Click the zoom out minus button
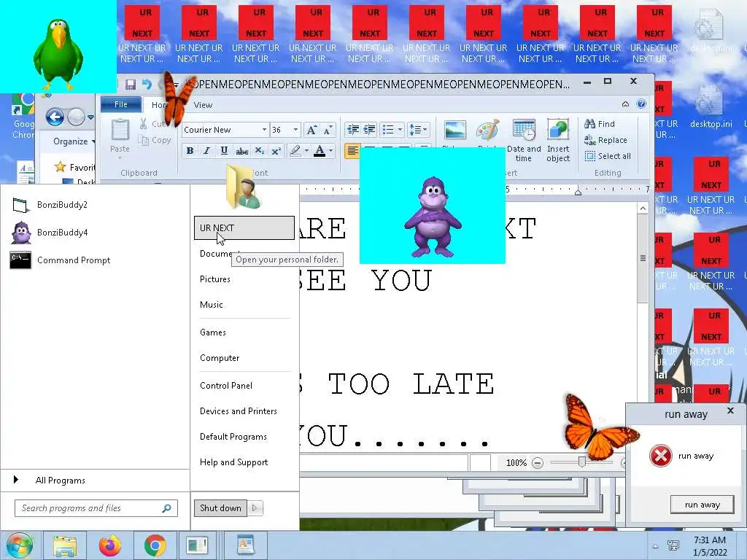 click(538, 463)
